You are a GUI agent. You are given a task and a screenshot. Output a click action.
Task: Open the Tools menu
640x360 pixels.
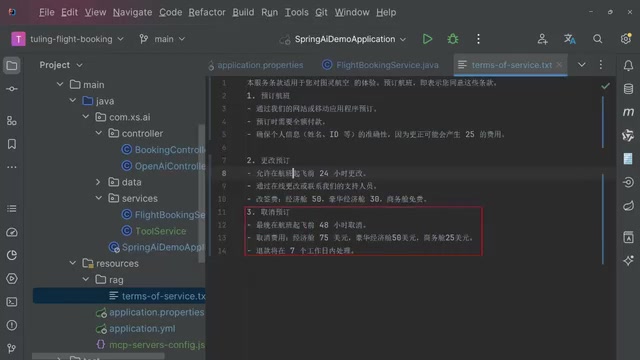pyautogui.click(x=296, y=13)
